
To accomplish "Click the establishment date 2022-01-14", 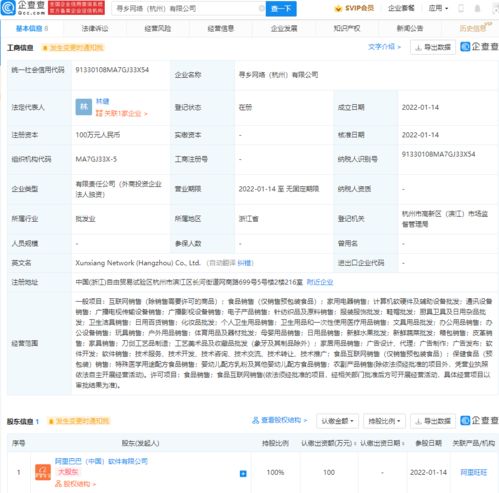I will click(x=420, y=107).
